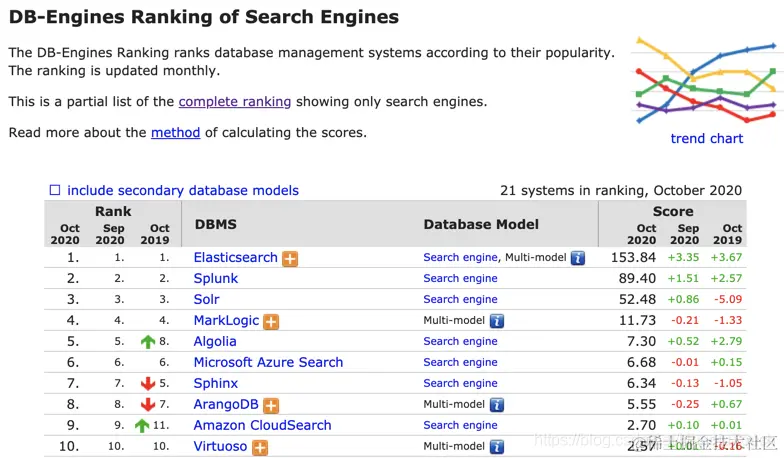Image resolution: width=784 pixels, height=458 pixels.
Task: Click the plus icon beside MarkLogic
Action: pyautogui.click(x=271, y=321)
